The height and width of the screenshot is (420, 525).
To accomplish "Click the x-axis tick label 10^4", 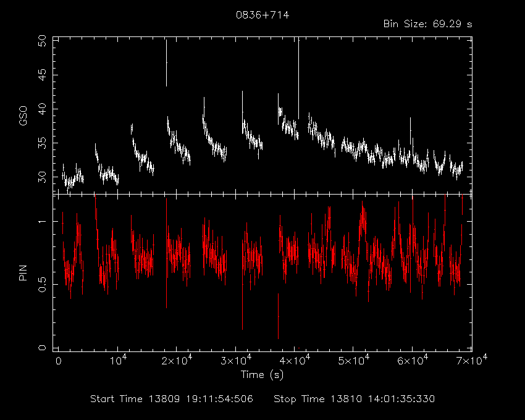I will 117,360.
